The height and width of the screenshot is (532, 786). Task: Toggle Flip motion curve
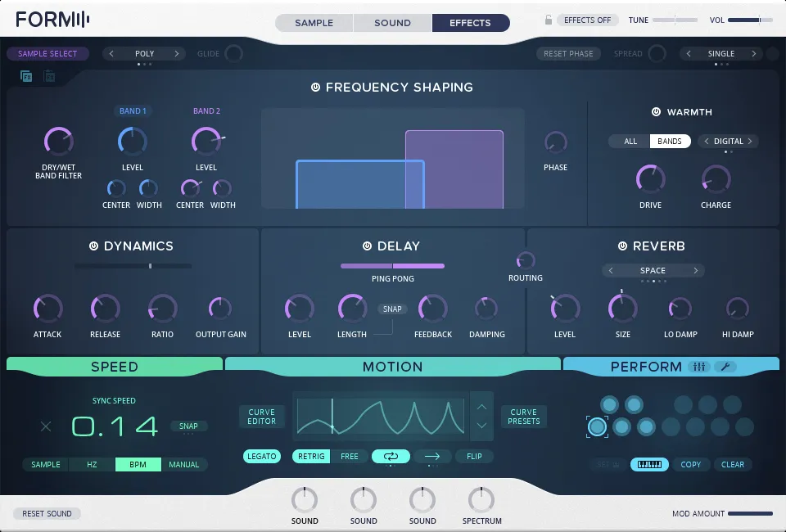[x=474, y=457]
